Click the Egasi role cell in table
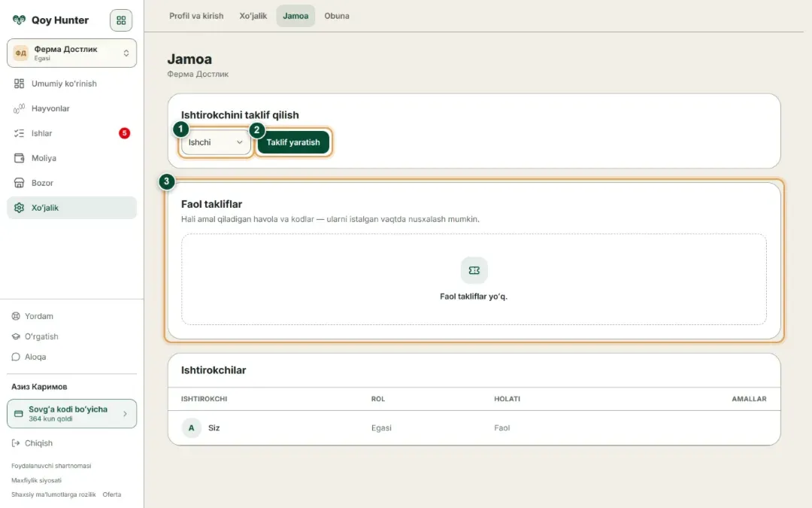Image resolution: width=812 pixels, height=508 pixels. tap(381, 427)
